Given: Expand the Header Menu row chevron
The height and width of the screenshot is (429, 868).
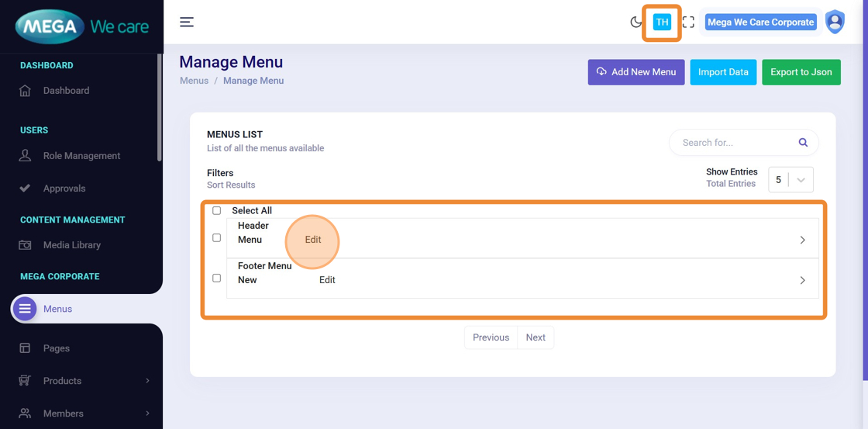Looking at the screenshot, I should pyautogui.click(x=802, y=240).
